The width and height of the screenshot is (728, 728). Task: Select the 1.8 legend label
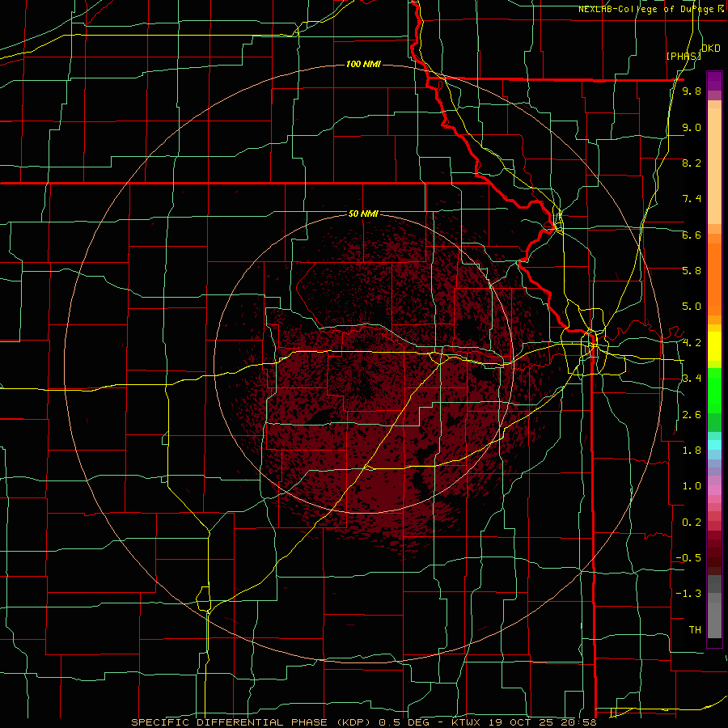pyautogui.click(x=692, y=451)
